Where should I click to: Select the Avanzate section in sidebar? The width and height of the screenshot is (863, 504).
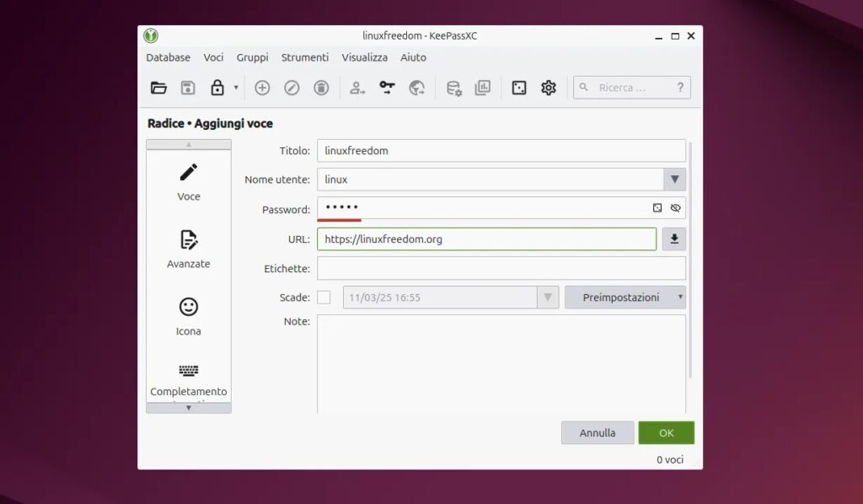pyautogui.click(x=188, y=249)
